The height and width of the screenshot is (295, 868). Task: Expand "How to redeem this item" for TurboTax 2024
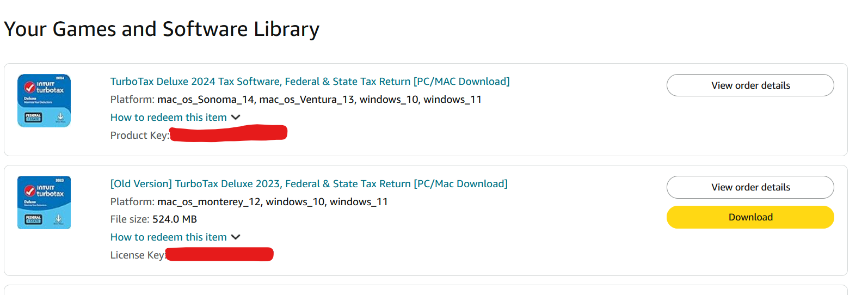[169, 118]
